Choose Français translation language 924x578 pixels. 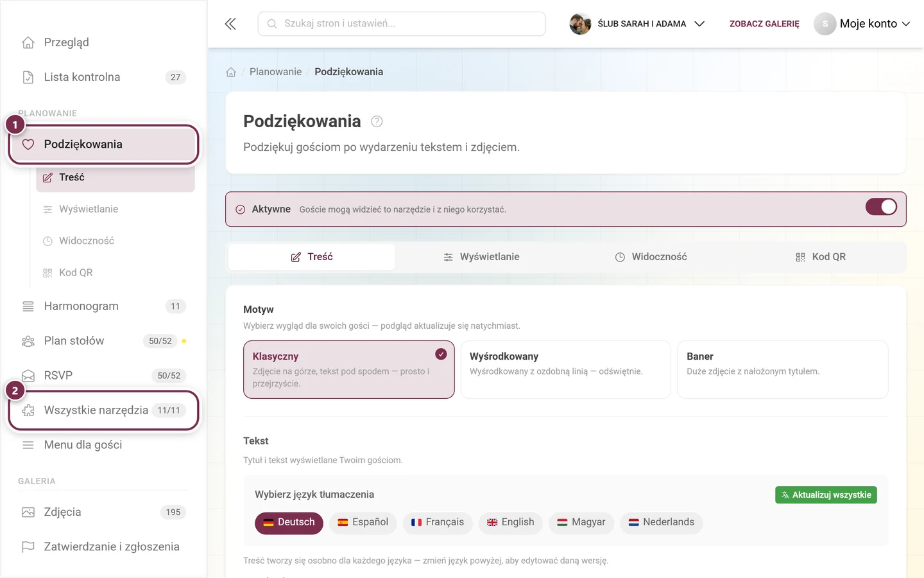pos(438,523)
